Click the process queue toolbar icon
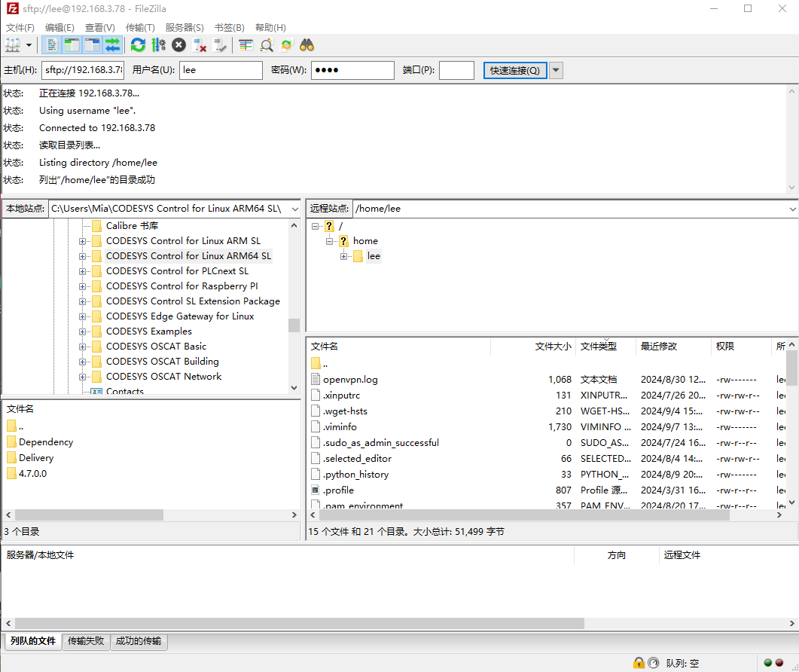The image size is (799, 672). 158,45
